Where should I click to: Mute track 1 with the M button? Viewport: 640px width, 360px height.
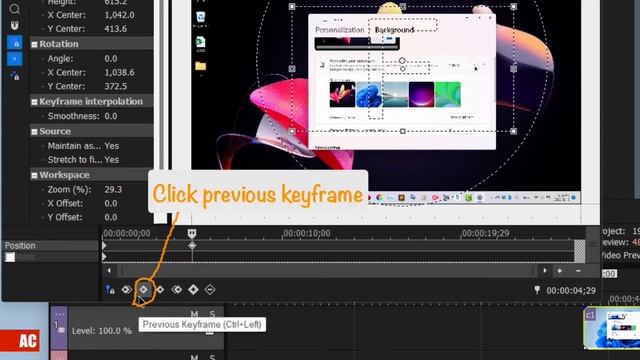click(194, 314)
